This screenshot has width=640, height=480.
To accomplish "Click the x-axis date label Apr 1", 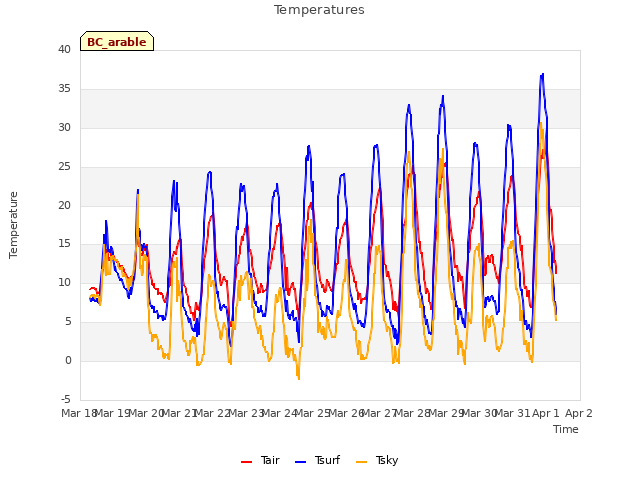I will pyautogui.click(x=546, y=413).
